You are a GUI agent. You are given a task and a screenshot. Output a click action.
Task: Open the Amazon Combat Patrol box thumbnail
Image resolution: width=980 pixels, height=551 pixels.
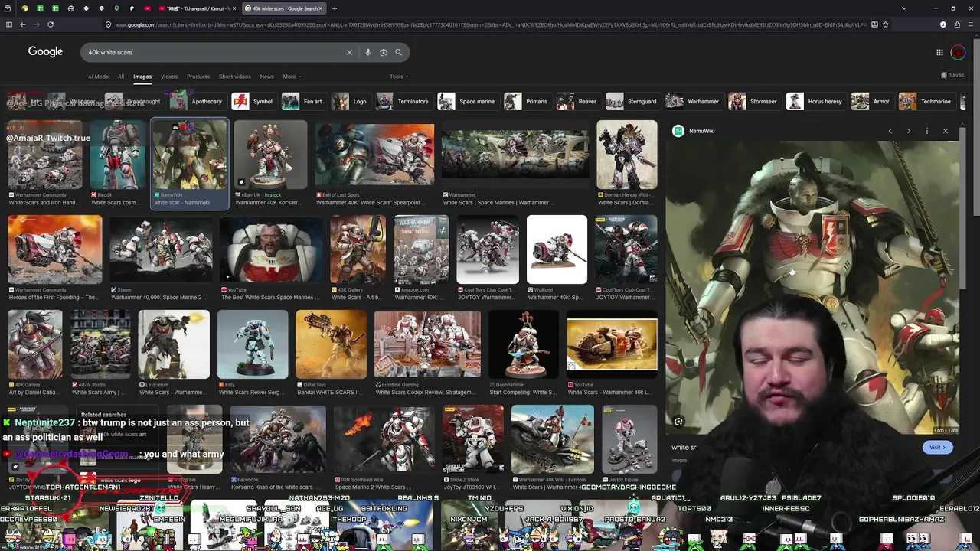coord(421,249)
